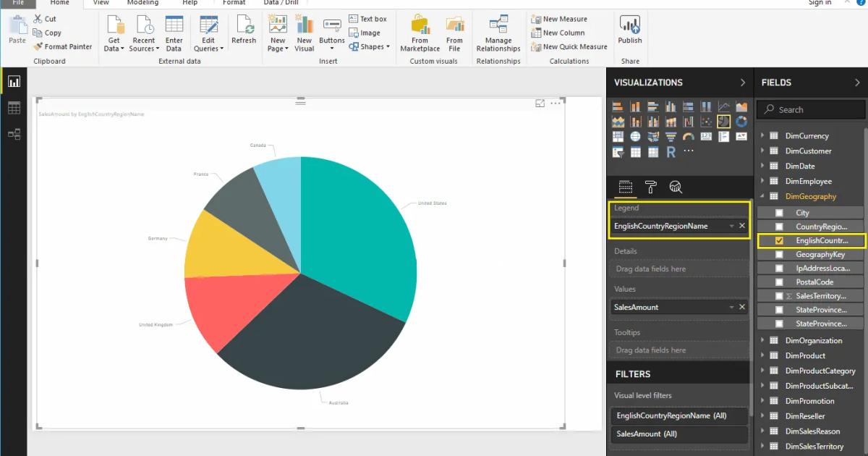
Task: Pick the funnel chart visualization
Action: [x=671, y=137]
